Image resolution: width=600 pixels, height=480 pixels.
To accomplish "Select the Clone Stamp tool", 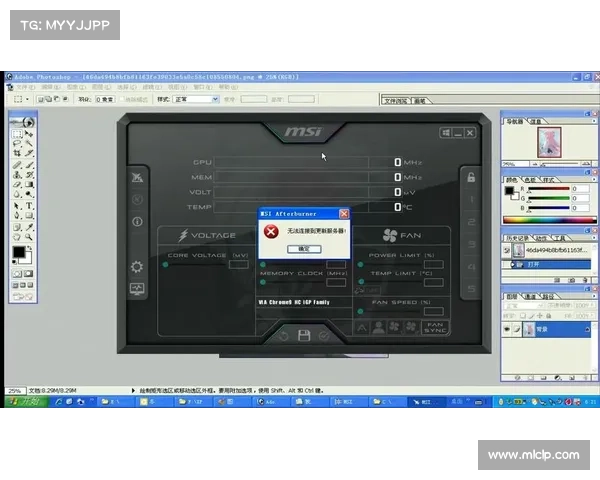I will pyautogui.click(x=17, y=175).
